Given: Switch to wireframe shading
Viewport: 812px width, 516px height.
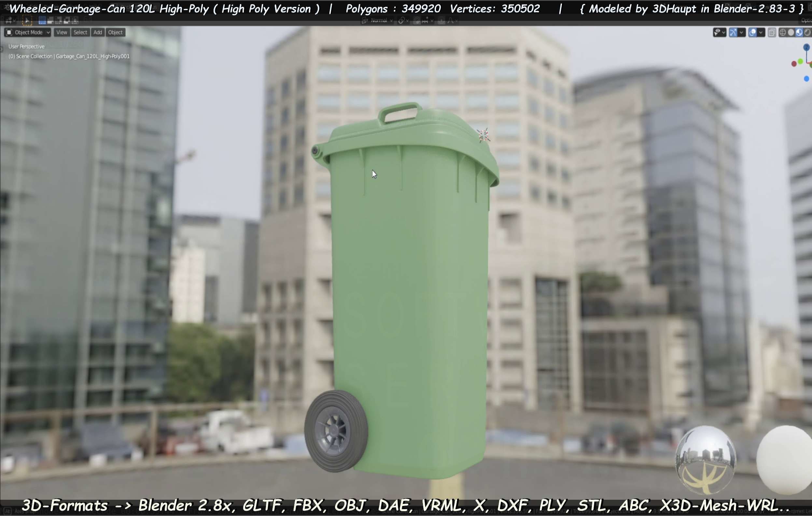Looking at the screenshot, I should 783,33.
